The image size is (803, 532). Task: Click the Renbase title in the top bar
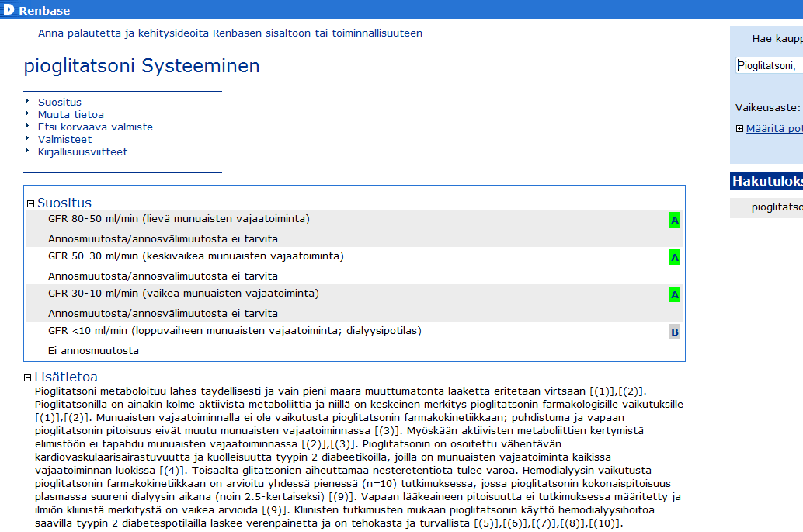[x=44, y=10]
